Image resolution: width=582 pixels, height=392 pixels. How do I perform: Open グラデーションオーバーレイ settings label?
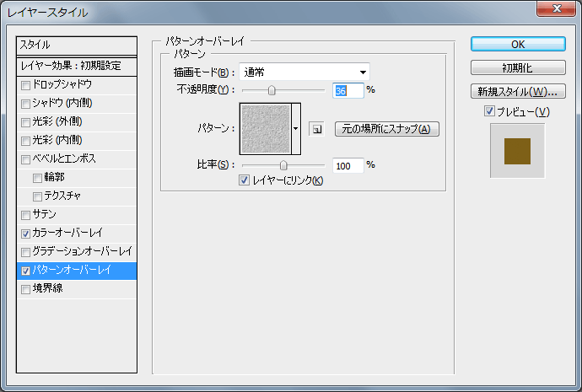(x=82, y=251)
